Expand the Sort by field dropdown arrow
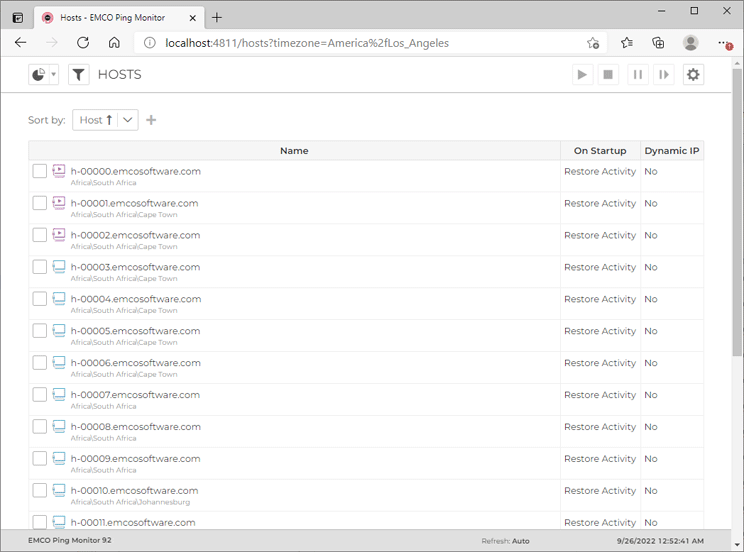Viewport: 744px width, 552px height. [128, 120]
